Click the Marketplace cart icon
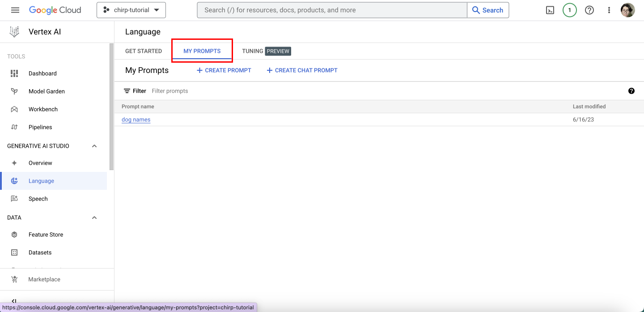Screen dimensions: 644x312 14,279
